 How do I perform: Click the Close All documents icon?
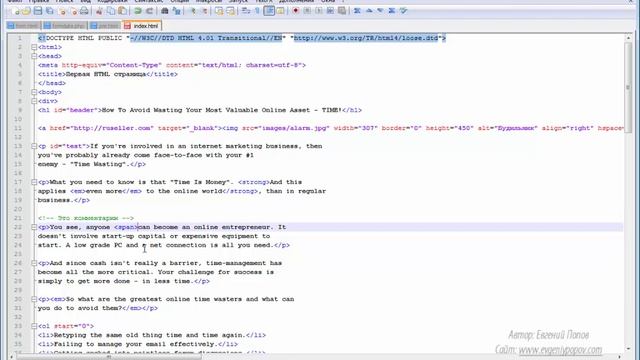tap(73, 11)
